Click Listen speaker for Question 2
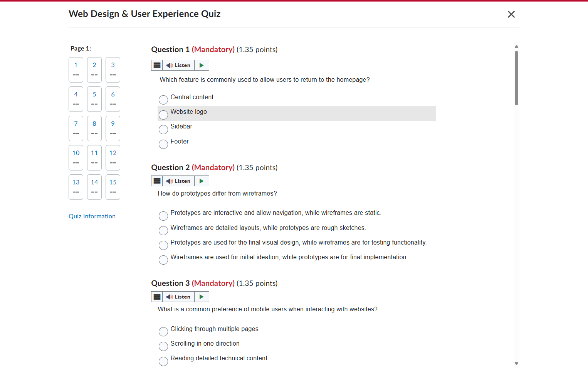The image size is (588, 368). 178,181
